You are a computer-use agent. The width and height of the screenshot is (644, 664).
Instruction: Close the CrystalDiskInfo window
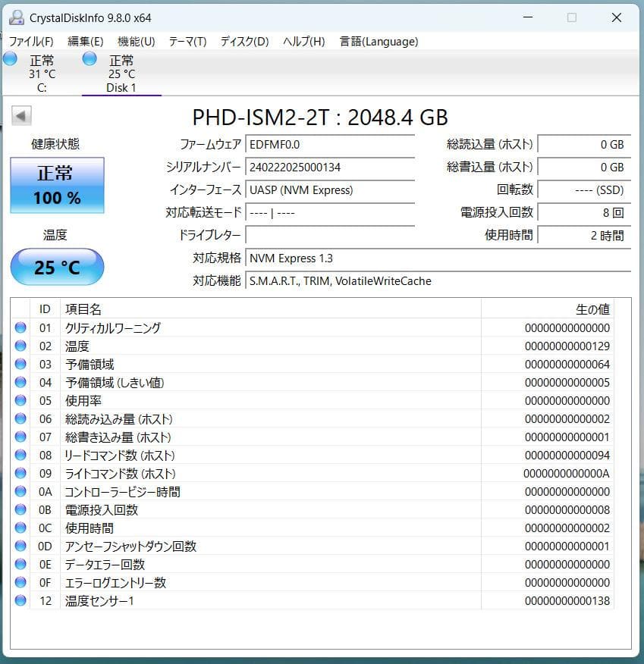(x=617, y=17)
